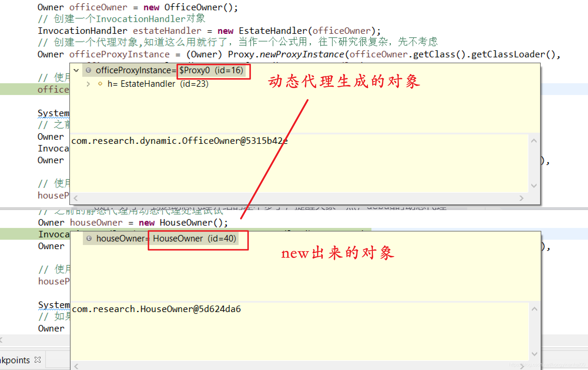588x370 pixels.
Task: Click the com.research.HouseOwner@5d624da6 detail text
Action: point(156,309)
